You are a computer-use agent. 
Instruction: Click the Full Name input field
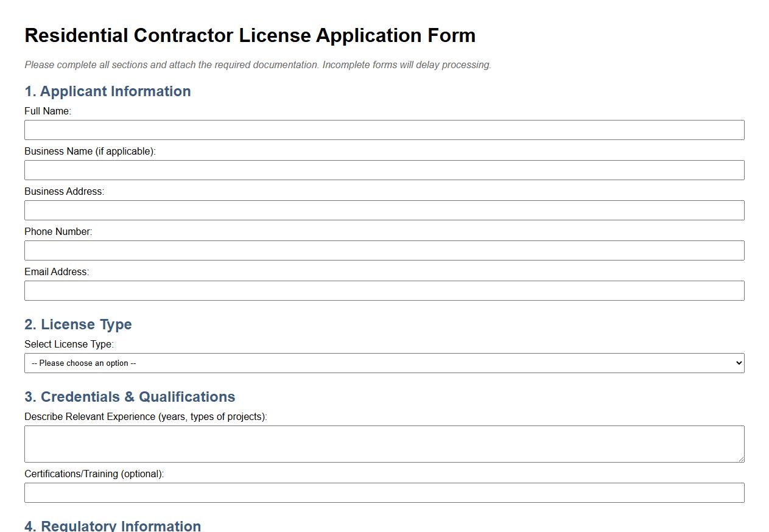tap(384, 130)
